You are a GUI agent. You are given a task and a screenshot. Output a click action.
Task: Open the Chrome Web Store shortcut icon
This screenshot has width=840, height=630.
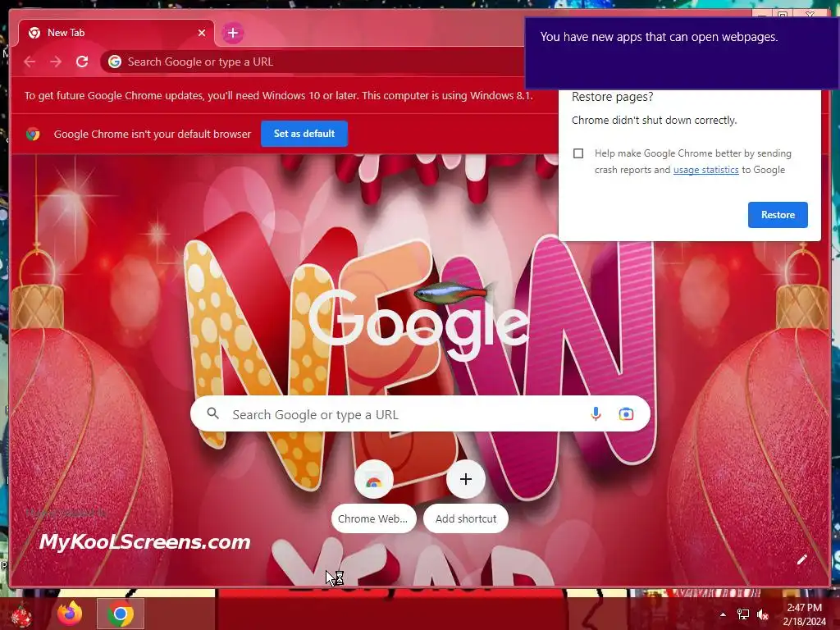[x=374, y=479]
